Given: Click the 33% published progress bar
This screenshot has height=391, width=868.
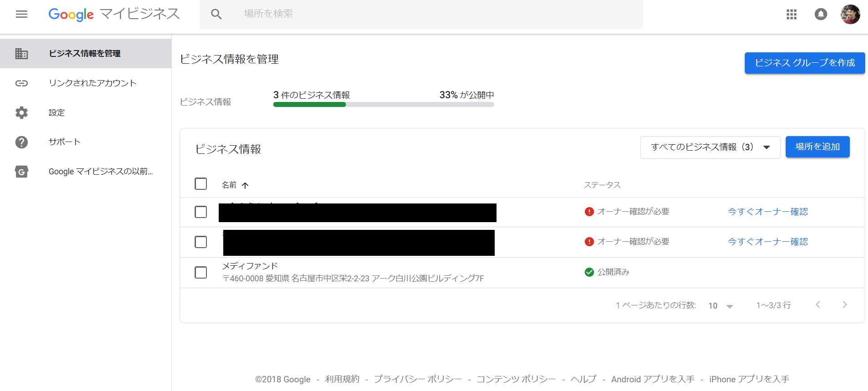Looking at the screenshot, I should click(x=384, y=105).
